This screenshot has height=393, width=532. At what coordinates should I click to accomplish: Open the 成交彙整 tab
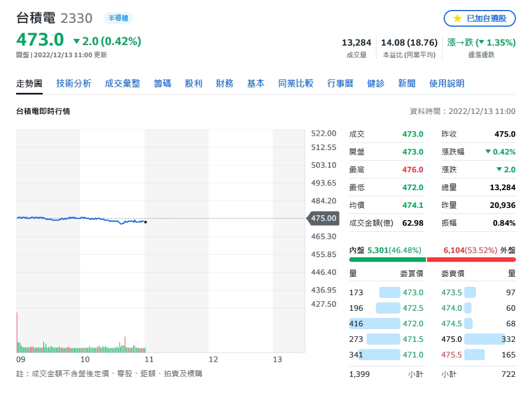122,83
